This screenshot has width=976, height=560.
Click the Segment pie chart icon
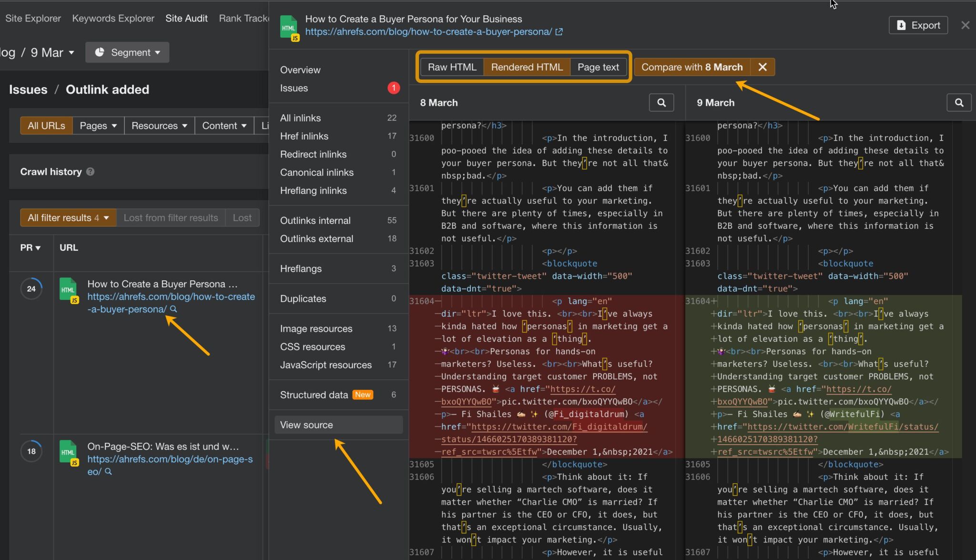pos(99,52)
